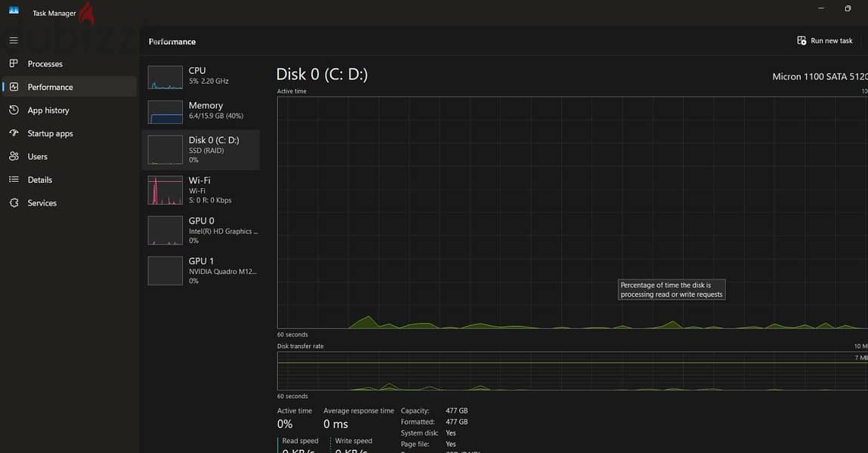Click the Services gear icon

coord(14,203)
